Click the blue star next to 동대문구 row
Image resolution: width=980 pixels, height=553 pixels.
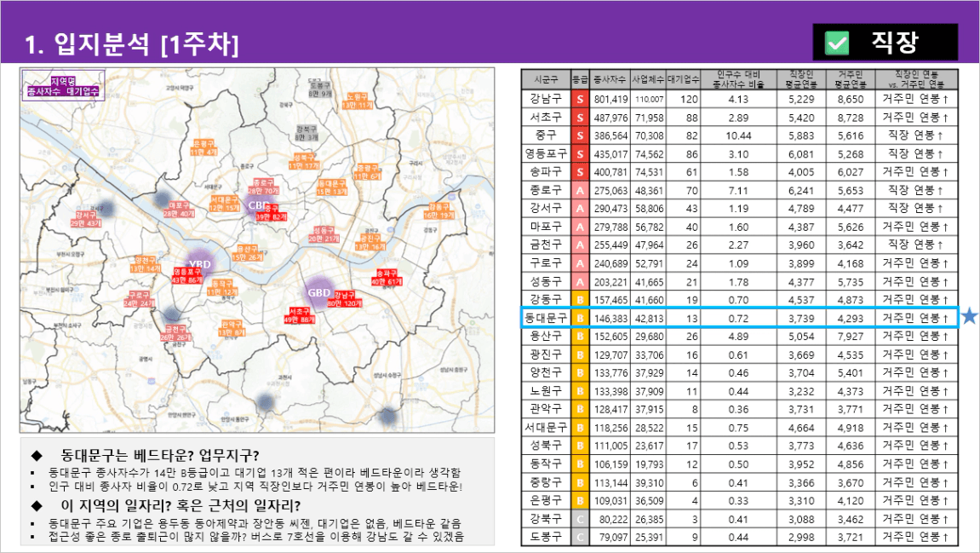[969, 318]
